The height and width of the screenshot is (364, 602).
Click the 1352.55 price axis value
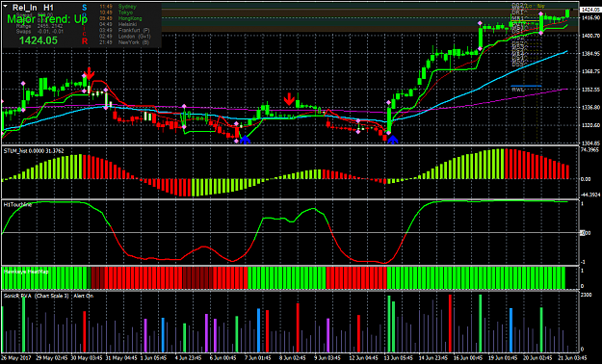(590, 90)
